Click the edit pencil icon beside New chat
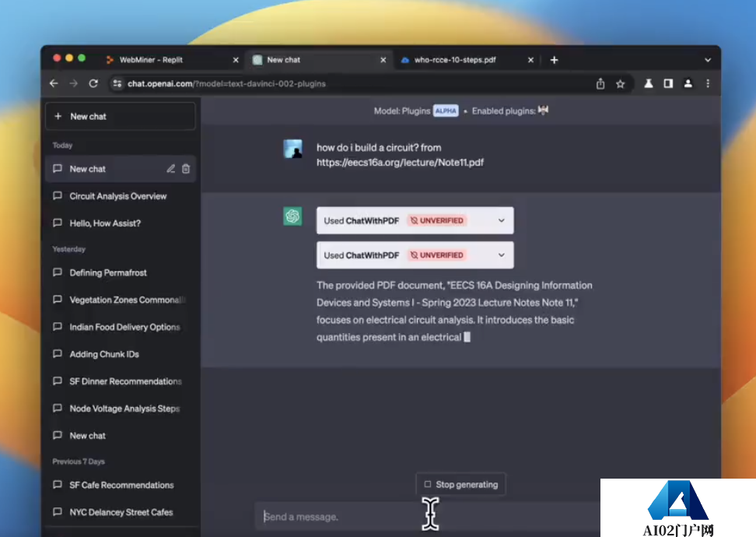Image resolution: width=756 pixels, height=537 pixels. pyautogui.click(x=170, y=169)
